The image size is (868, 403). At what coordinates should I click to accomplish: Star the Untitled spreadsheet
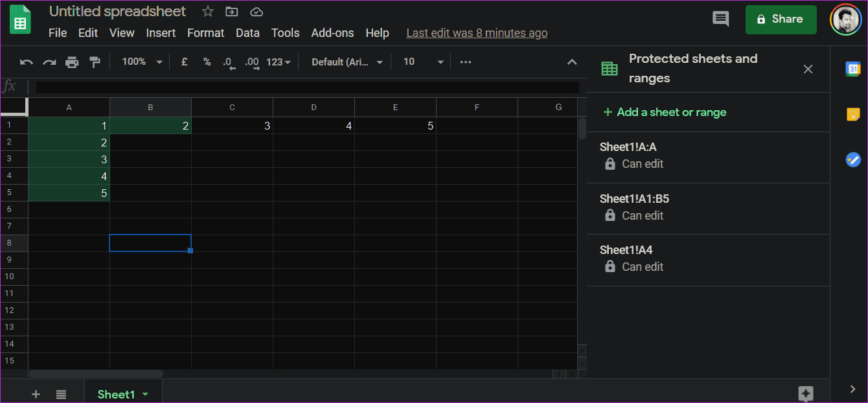tap(208, 12)
